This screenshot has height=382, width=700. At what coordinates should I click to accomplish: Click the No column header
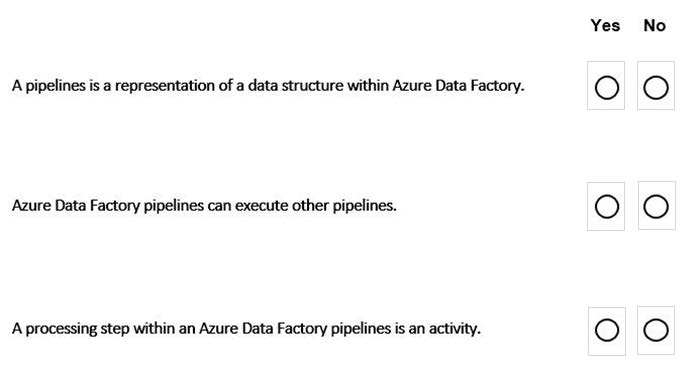pyautogui.click(x=654, y=25)
